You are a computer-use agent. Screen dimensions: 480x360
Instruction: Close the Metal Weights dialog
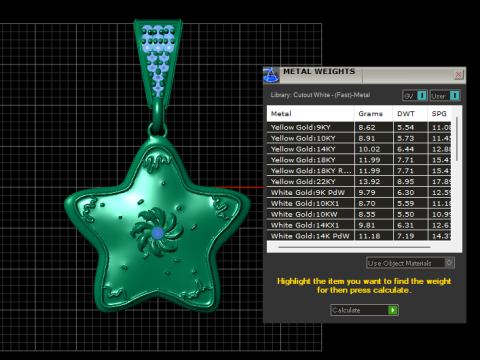[x=459, y=74]
